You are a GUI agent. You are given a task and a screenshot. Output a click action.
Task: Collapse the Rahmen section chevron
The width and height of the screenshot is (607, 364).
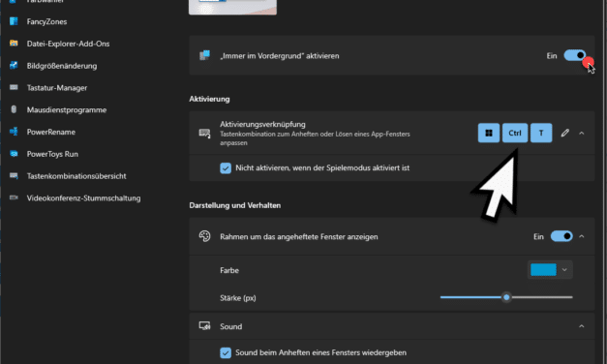click(x=582, y=236)
